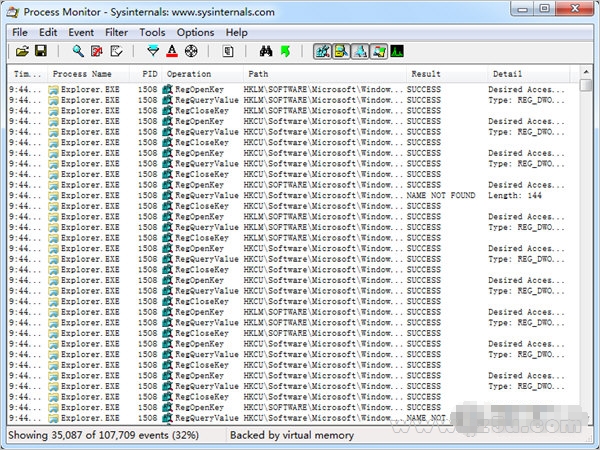Click the Process Monitor title bar app icon
The image size is (600, 450).
pos(13,12)
